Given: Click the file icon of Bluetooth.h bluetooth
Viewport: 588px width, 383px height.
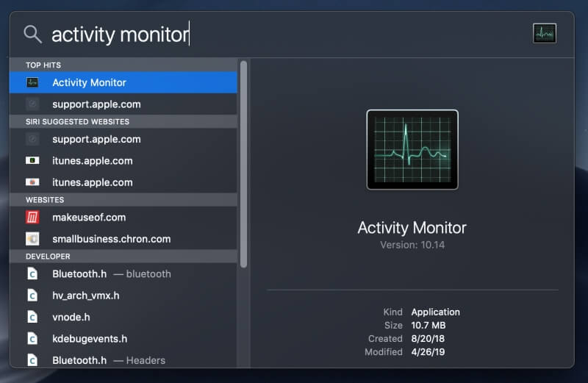Looking at the screenshot, I should [x=32, y=274].
